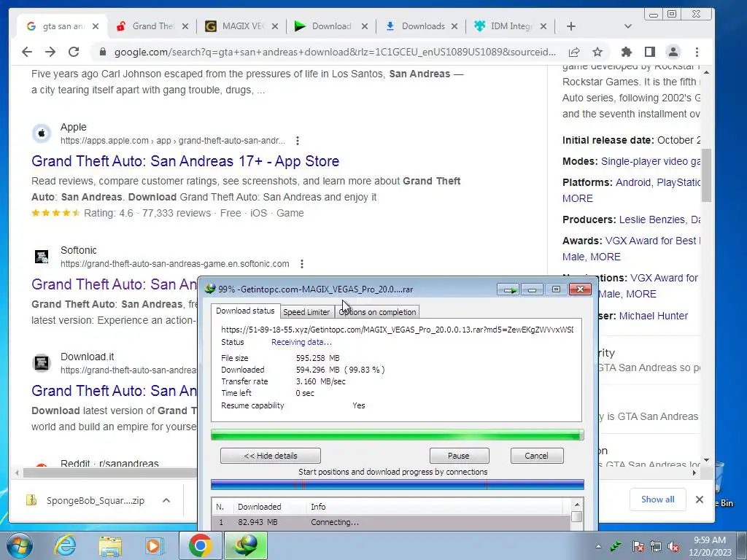
Task: Open the Speed Limiter tab in IDM
Action: pyautogui.click(x=306, y=312)
